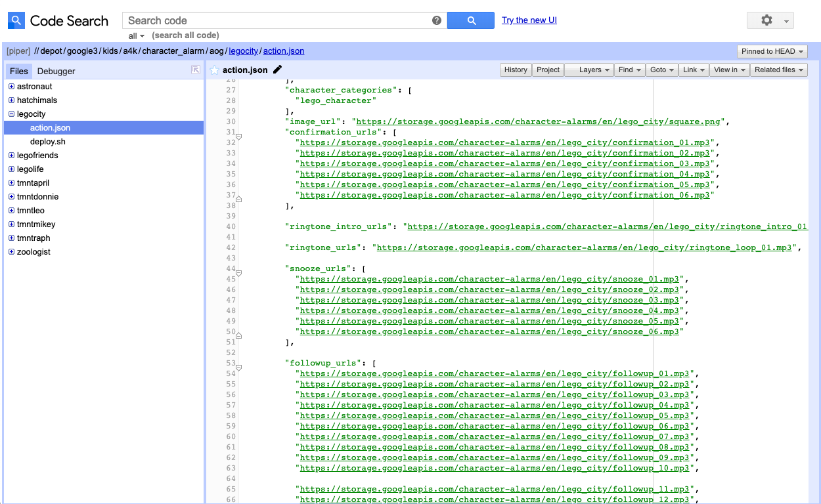Expand the legofriends folder
821x504 pixels.
pos(11,156)
